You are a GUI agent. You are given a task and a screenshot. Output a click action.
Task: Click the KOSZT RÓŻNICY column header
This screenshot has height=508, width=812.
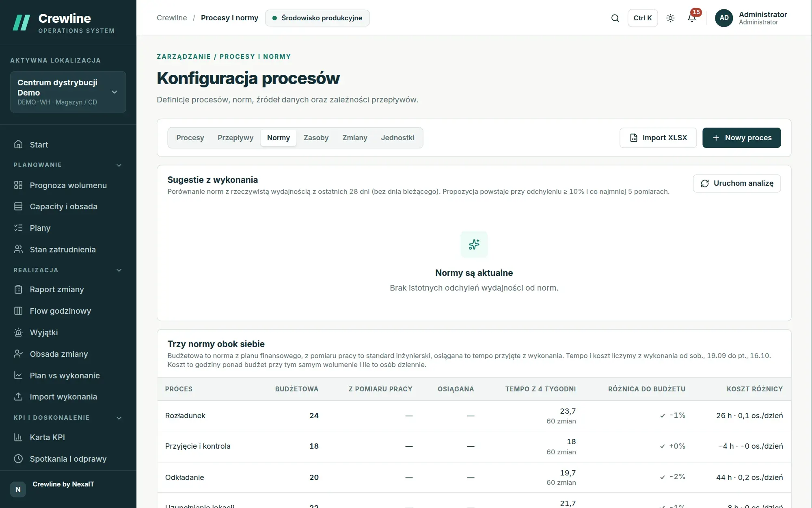755,389
